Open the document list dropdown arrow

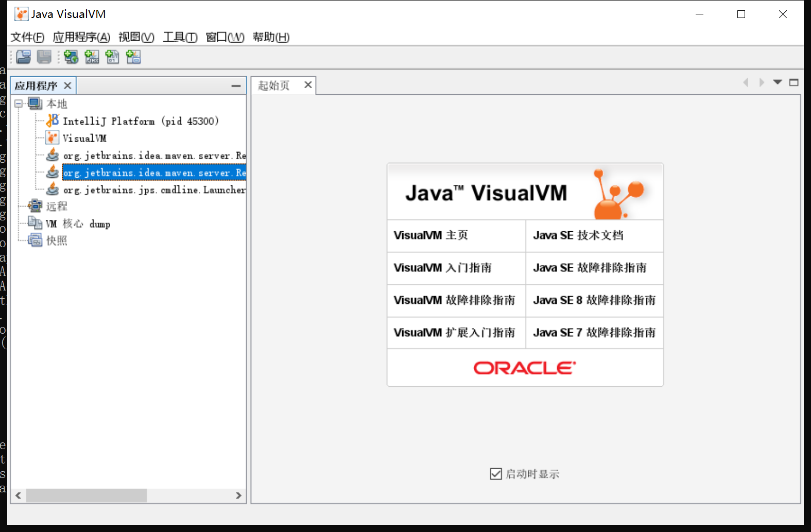[778, 82]
